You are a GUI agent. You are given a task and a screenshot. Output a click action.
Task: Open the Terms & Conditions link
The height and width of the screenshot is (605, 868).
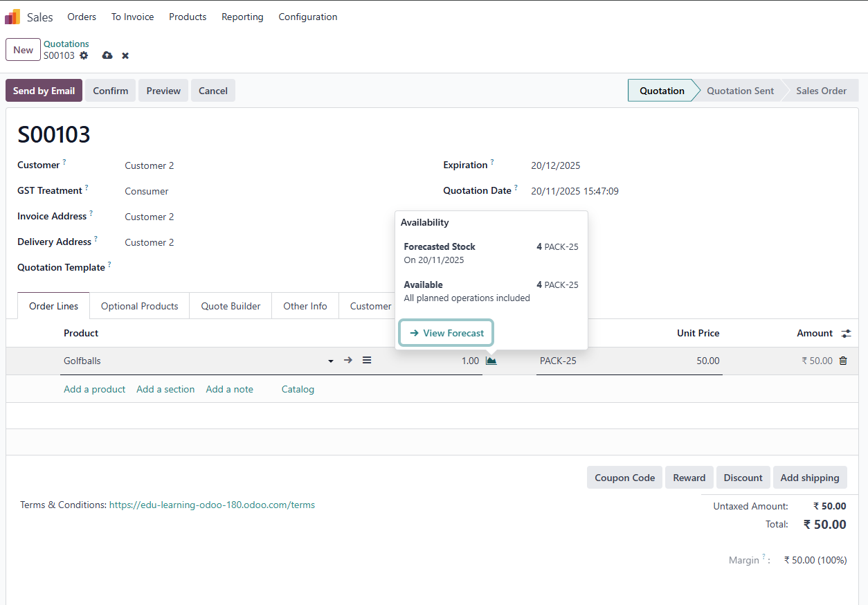(212, 505)
